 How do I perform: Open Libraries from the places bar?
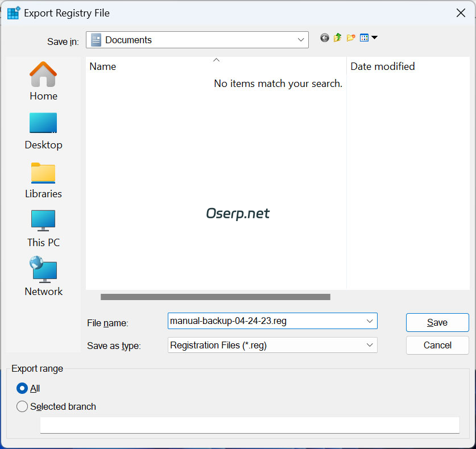pyautogui.click(x=43, y=179)
